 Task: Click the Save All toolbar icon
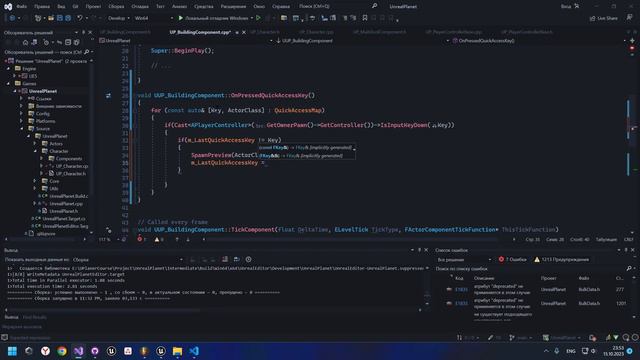(x=68, y=18)
